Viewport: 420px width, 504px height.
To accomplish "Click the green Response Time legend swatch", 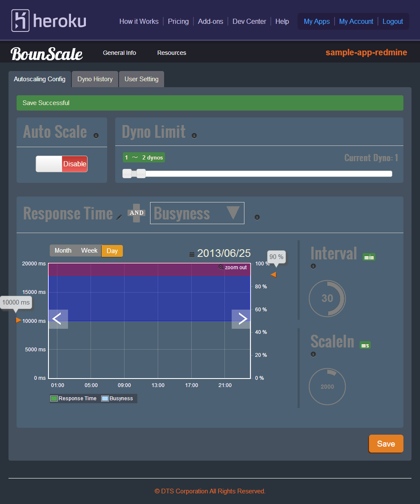I will [x=54, y=399].
